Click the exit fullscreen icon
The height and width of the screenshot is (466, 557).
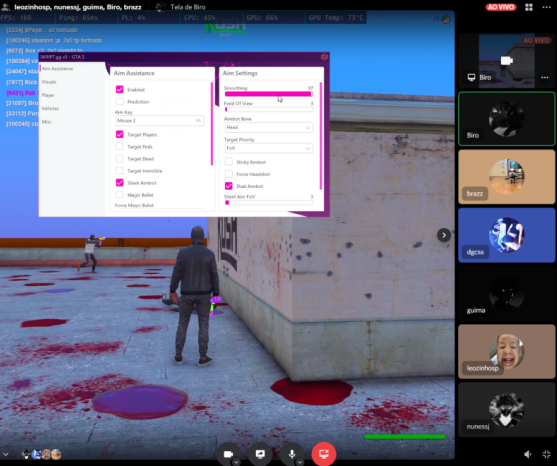pos(546,454)
